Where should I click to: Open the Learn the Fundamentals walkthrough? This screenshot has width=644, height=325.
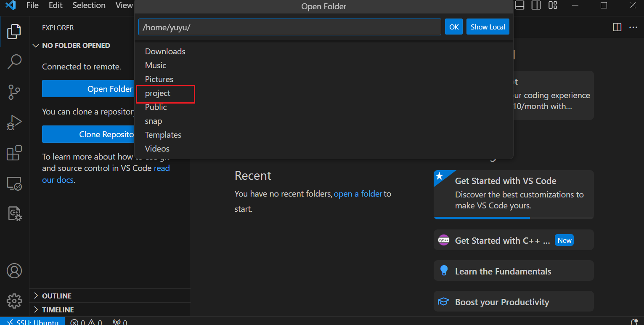514,271
